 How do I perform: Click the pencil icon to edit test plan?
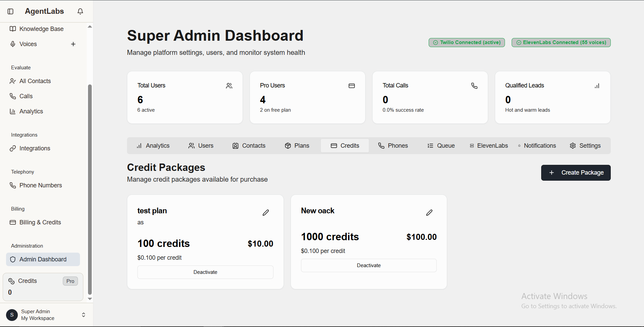(x=265, y=212)
